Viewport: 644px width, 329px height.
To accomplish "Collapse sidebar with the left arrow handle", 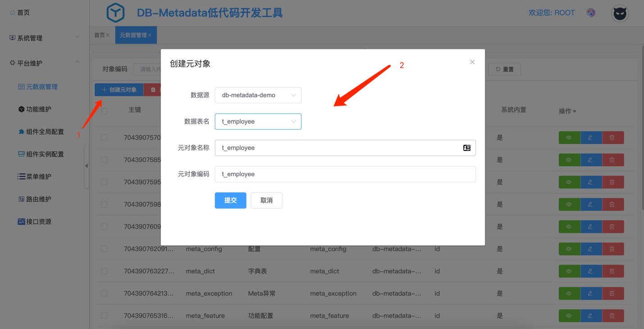I will tap(86, 166).
